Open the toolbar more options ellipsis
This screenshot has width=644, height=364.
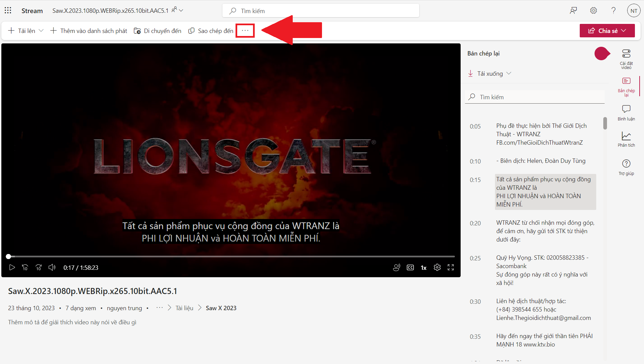[245, 31]
